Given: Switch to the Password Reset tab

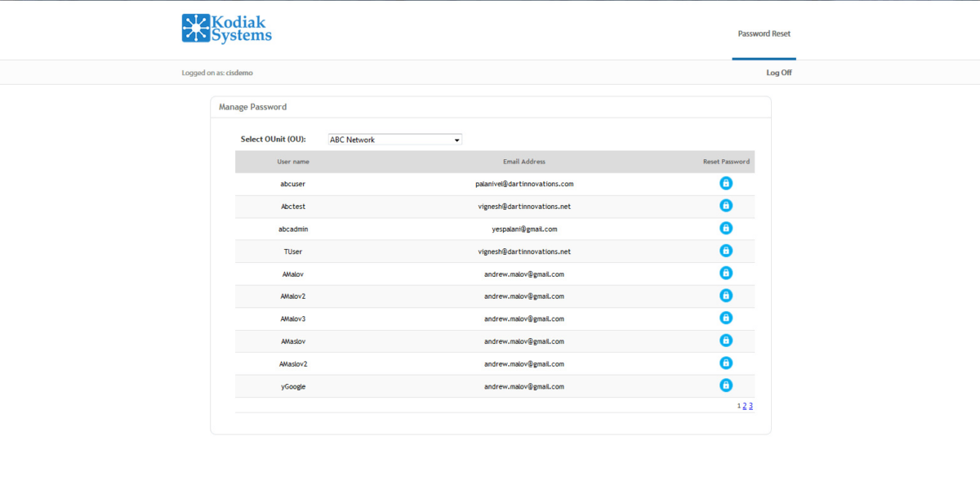Looking at the screenshot, I should coord(764,34).
